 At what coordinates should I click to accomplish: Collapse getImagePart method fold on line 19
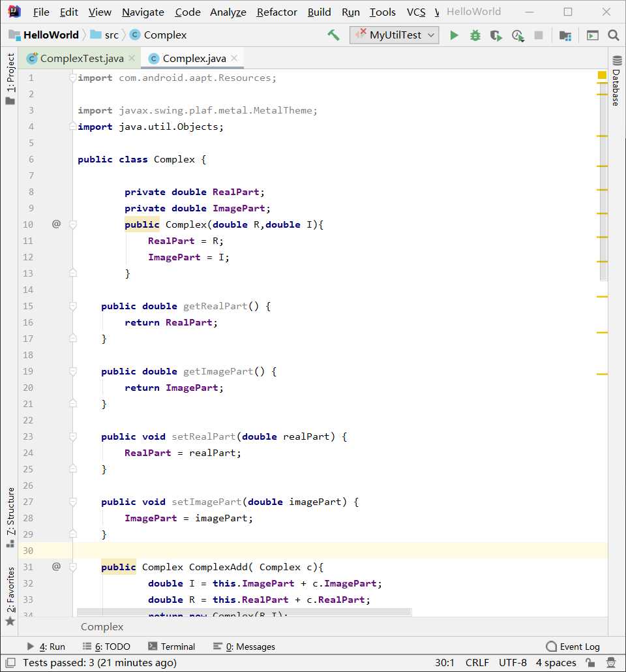73,371
